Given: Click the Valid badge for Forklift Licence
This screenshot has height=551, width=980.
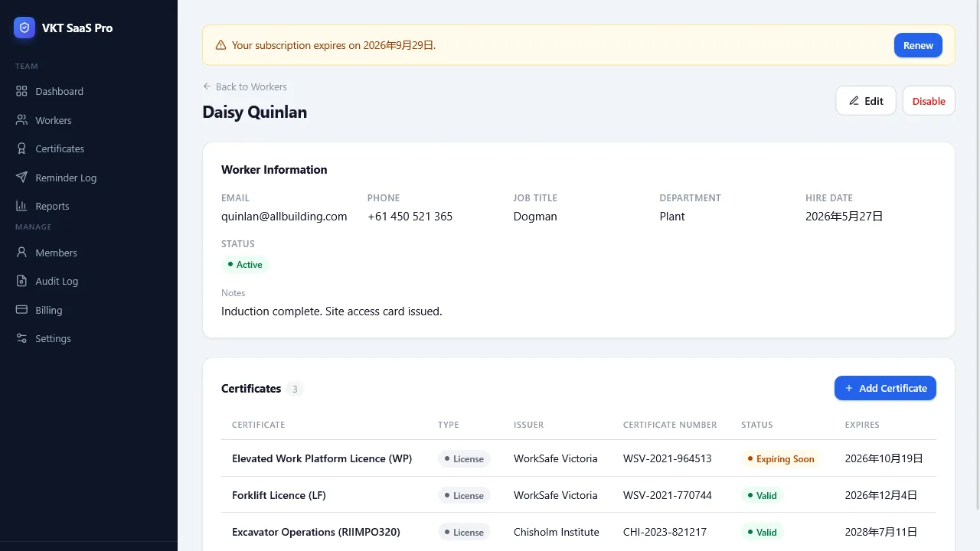Looking at the screenshot, I should [762, 496].
